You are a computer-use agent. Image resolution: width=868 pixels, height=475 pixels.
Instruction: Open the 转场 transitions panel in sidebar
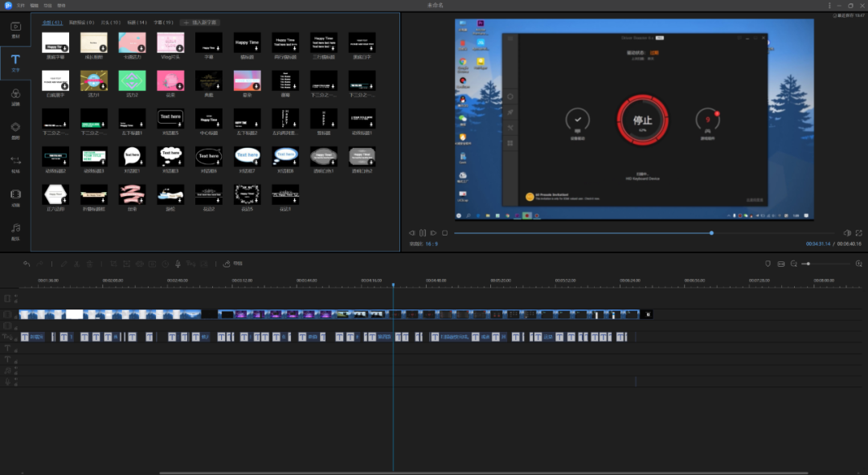(x=15, y=164)
